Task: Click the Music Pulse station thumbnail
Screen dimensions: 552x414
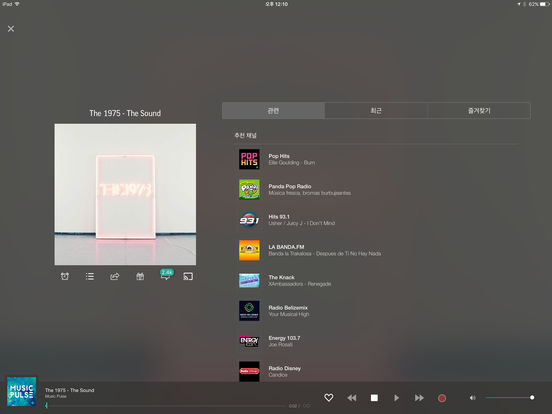Action: tap(21, 391)
